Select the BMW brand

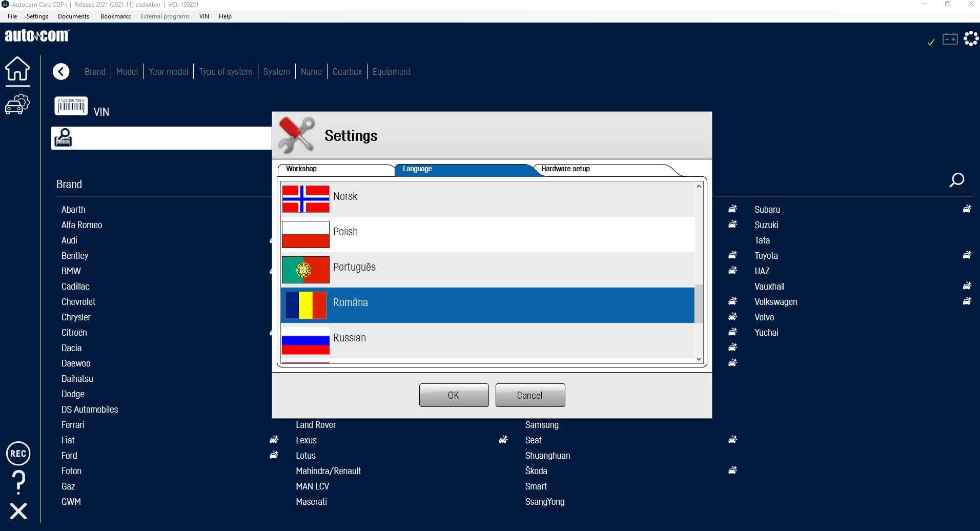71,271
